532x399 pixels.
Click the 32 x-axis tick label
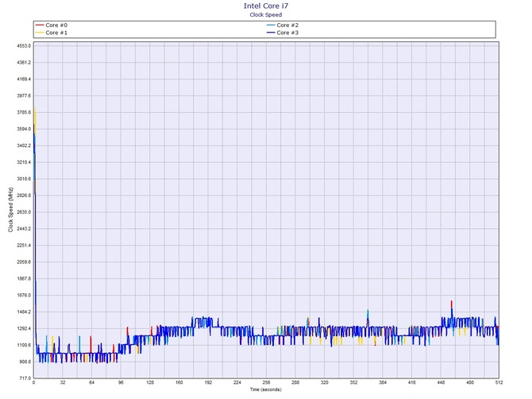pos(63,382)
